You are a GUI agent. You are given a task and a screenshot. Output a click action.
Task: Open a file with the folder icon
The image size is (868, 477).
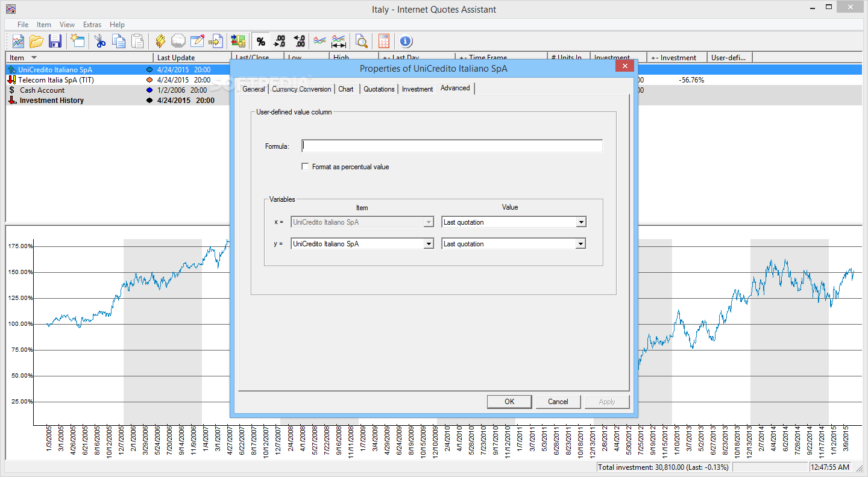(x=36, y=41)
